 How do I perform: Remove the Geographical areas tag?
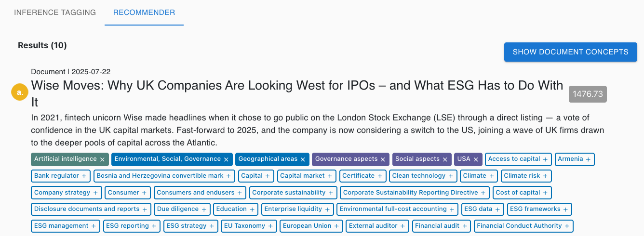click(x=303, y=159)
